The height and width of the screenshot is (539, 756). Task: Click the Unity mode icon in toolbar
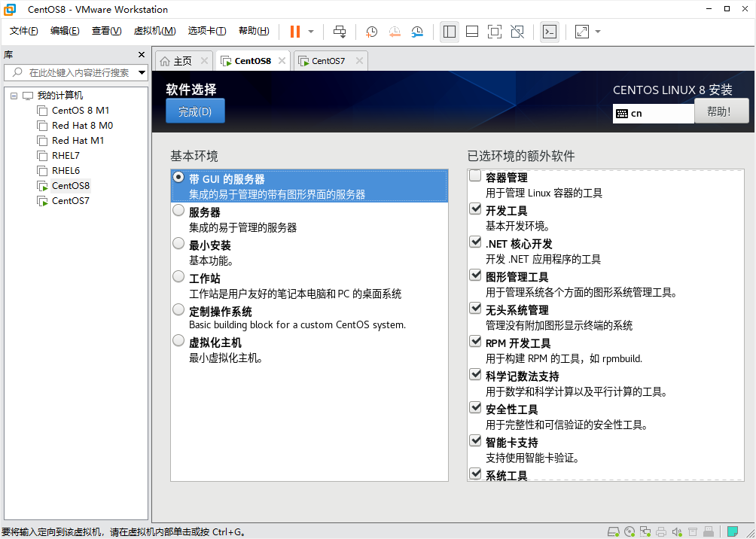[517, 32]
